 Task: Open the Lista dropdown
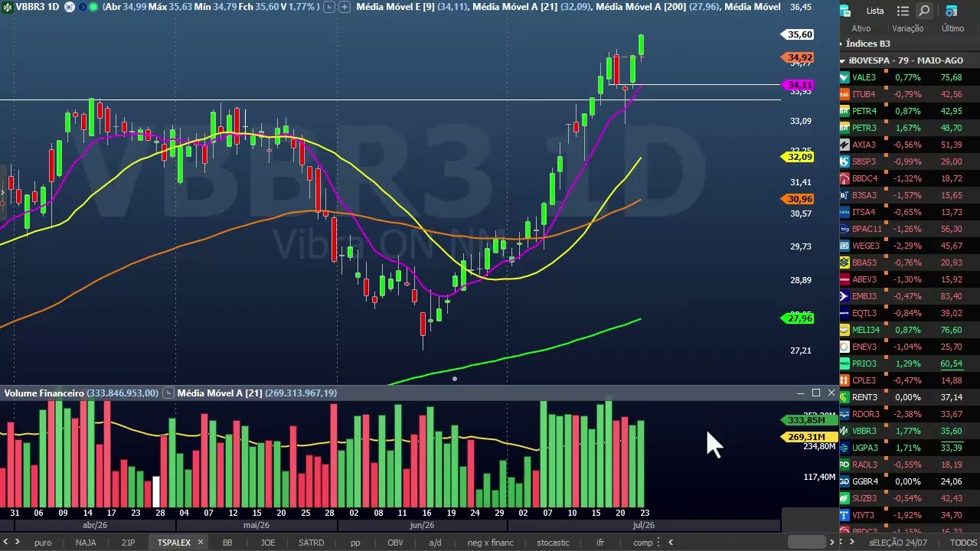[875, 11]
